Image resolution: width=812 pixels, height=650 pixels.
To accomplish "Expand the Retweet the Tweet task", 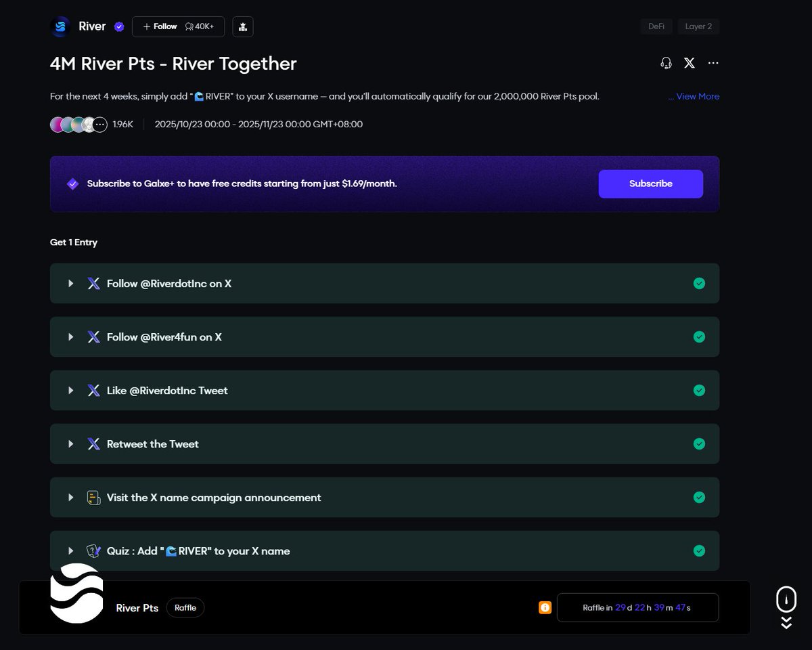I will pyautogui.click(x=70, y=444).
